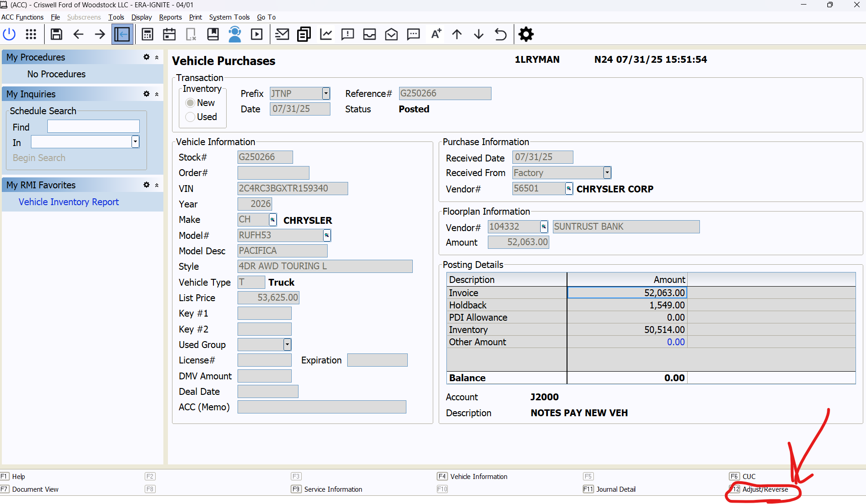Open the settings gear in the toolbar

[x=526, y=35]
